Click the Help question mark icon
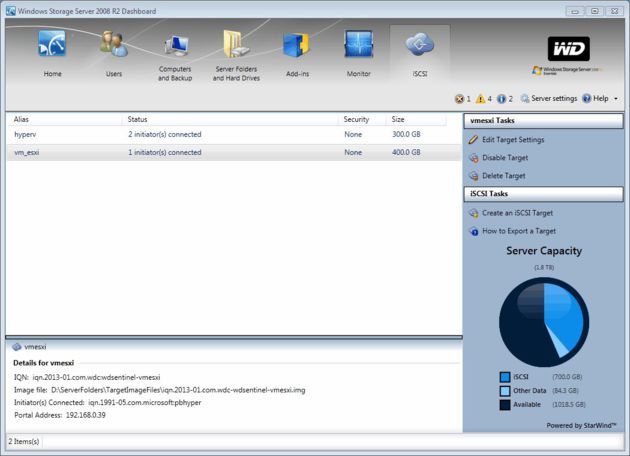 (587, 98)
